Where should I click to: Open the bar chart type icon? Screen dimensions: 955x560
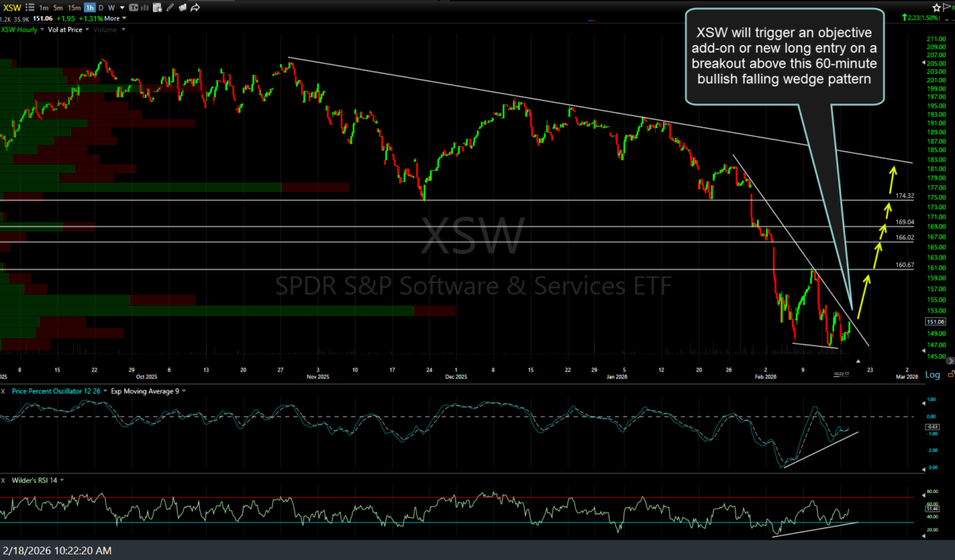tap(145, 7)
